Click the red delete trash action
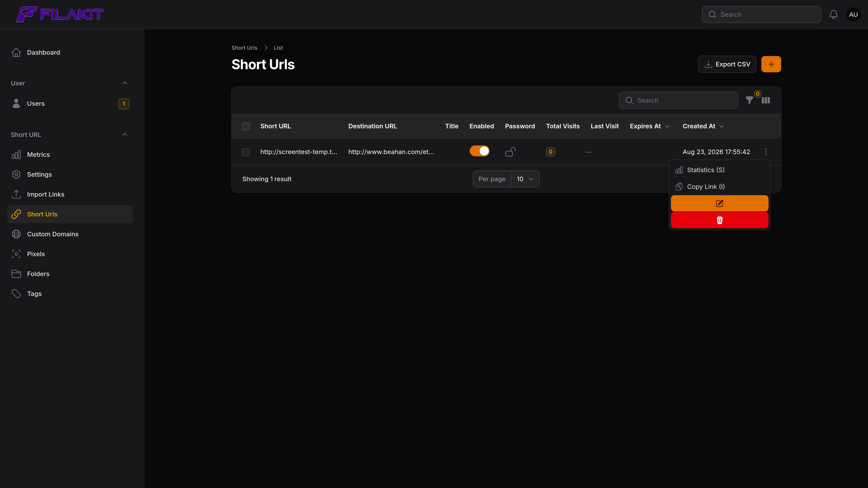The image size is (868, 488). click(x=719, y=220)
